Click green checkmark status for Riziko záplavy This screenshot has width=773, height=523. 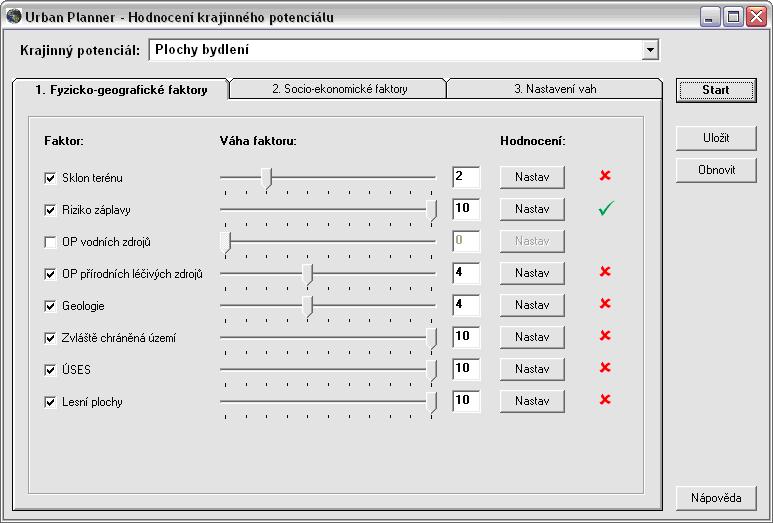(x=606, y=208)
